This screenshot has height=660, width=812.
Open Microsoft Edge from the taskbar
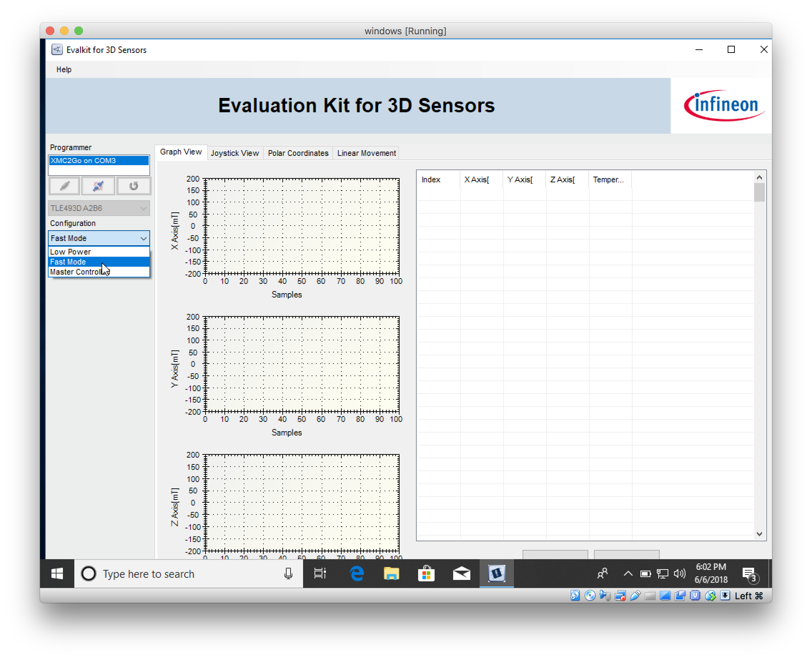pyautogui.click(x=356, y=574)
